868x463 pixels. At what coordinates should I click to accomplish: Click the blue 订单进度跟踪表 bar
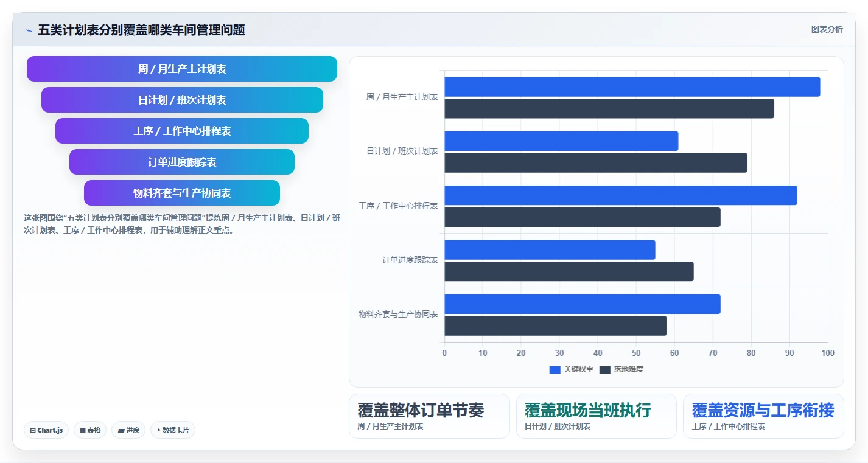click(550, 249)
